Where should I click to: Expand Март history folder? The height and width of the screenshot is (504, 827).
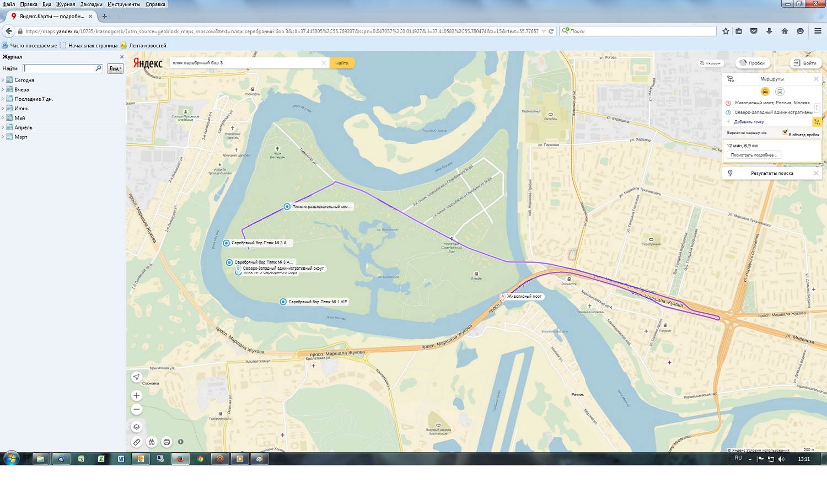pyautogui.click(x=3, y=137)
